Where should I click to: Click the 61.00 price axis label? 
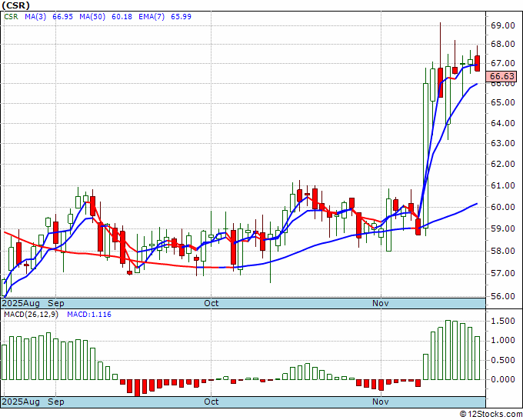(503, 185)
